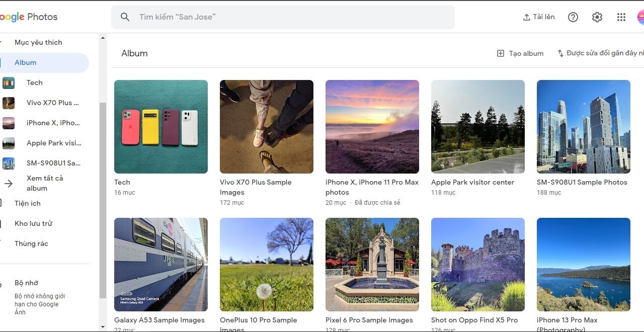Image resolution: width=644 pixels, height=332 pixels.
Task: Click Xem tất cả album link
Action: [x=45, y=183]
